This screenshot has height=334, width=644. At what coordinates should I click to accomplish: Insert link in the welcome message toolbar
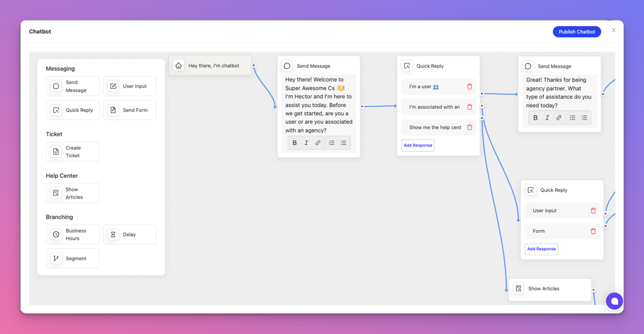click(318, 143)
